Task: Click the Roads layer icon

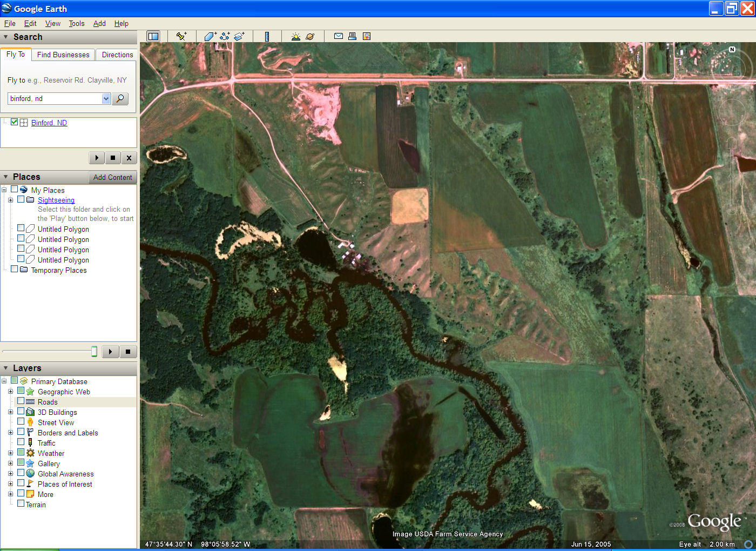Action: [x=30, y=401]
